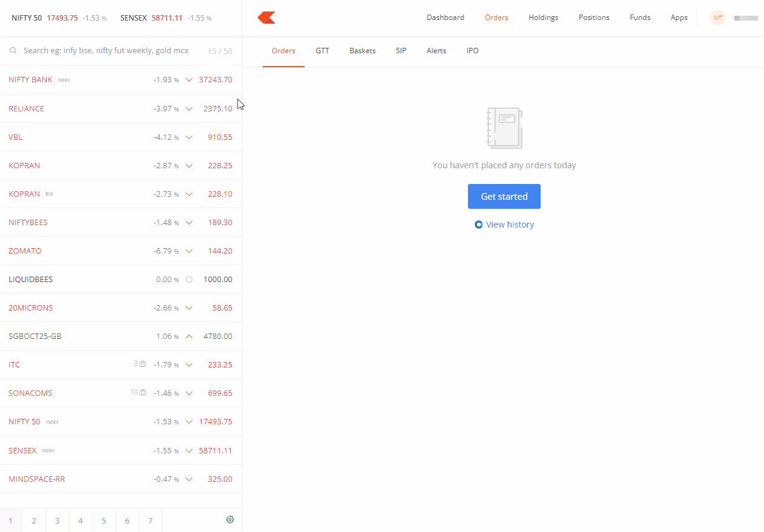
Task: Click the RELIANCE down chevron
Action: click(189, 109)
